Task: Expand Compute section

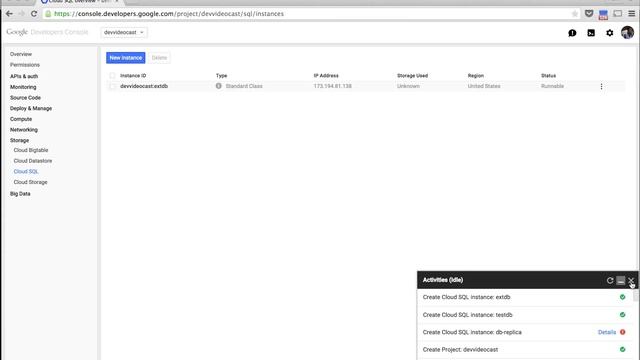Action: pyautogui.click(x=21, y=119)
